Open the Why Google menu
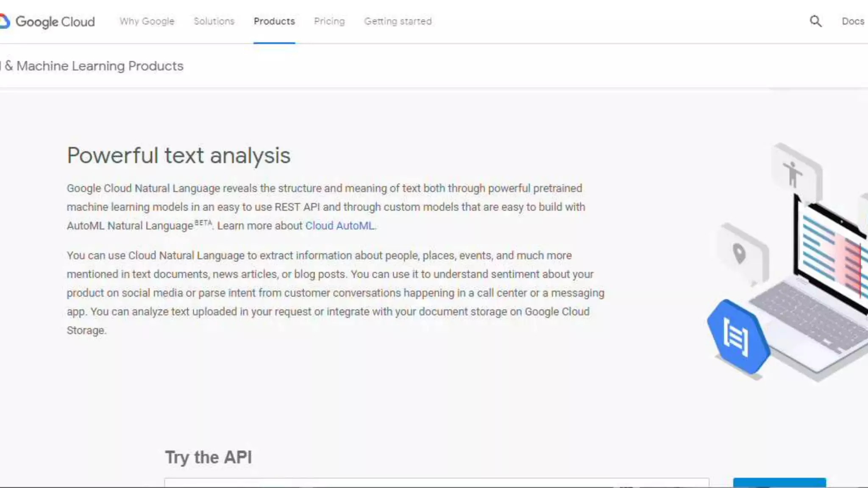Screen dimensions: 868x488 pos(147,21)
